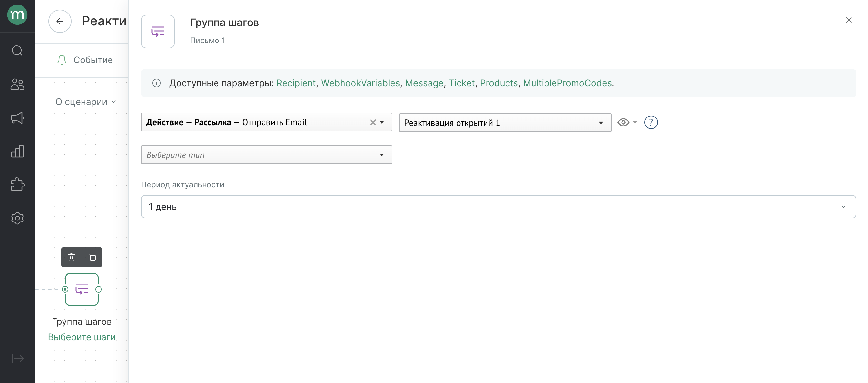
Task: Go back with the arrow button
Action: (x=60, y=21)
